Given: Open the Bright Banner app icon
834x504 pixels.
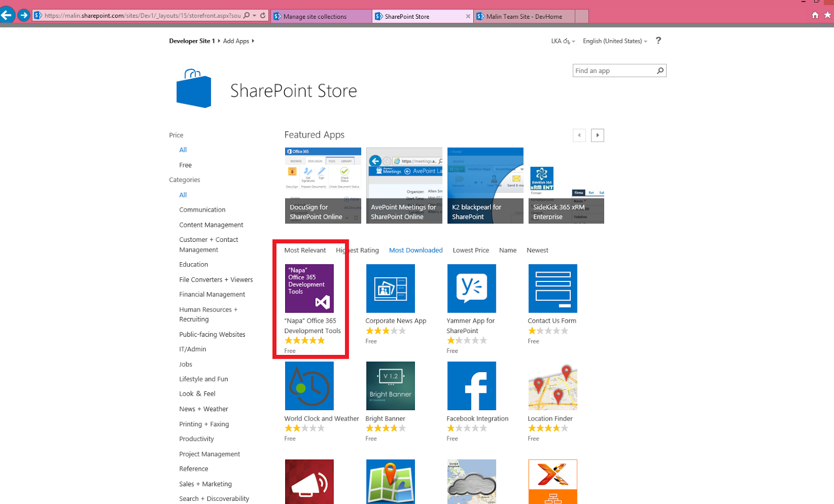Looking at the screenshot, I should (390, 386).
